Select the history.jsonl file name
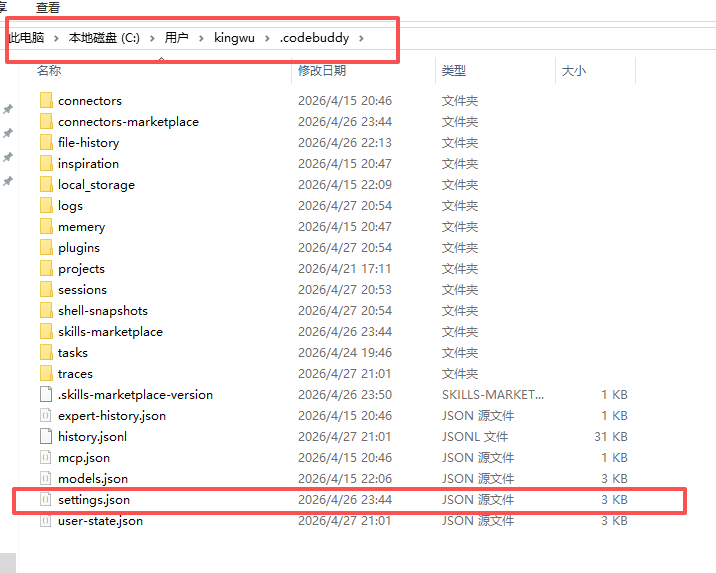This screenshot has width=716, height=573. [92, 436]
